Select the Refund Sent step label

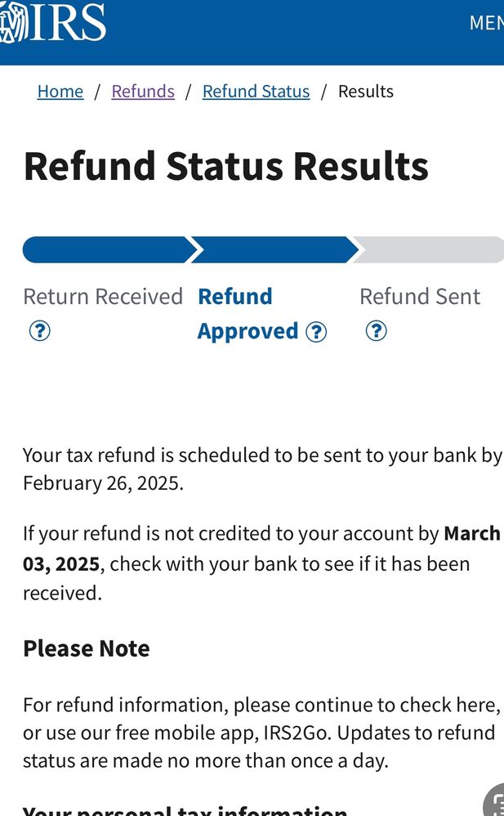[420, 296]
